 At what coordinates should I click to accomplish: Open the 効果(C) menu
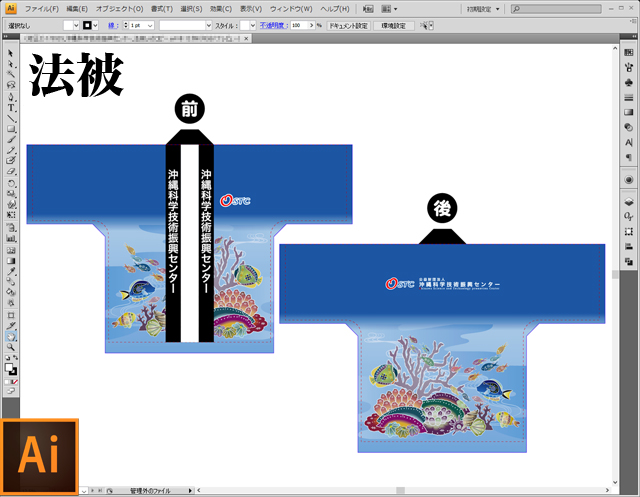tap(221, 9)
